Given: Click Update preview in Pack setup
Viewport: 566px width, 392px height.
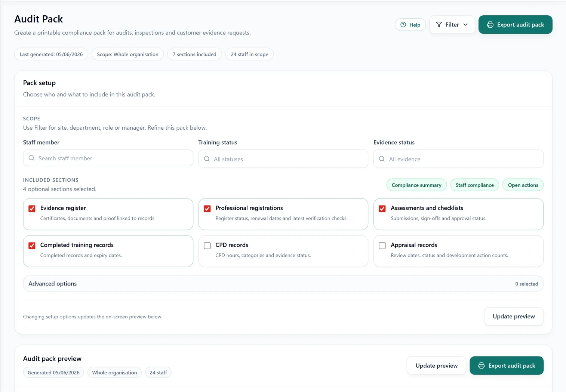Looking at the screenshot, I should click(x=514, y=317).
